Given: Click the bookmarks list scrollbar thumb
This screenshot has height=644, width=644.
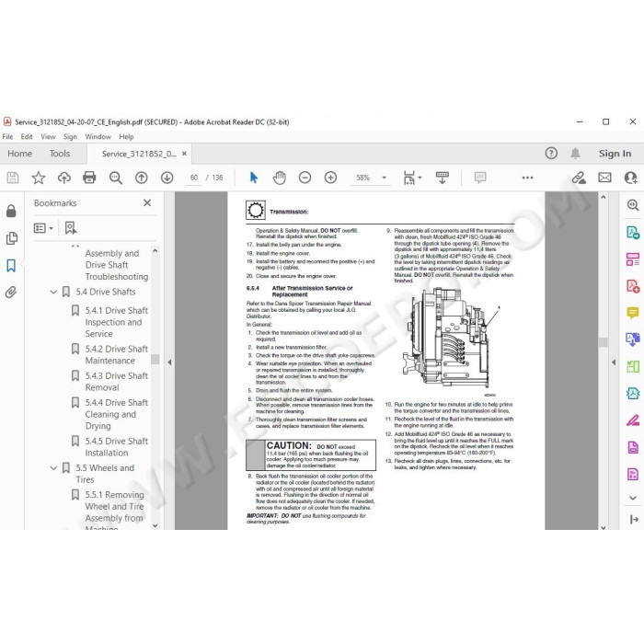Looking at the screenshot, I should [x=155, y=360].
